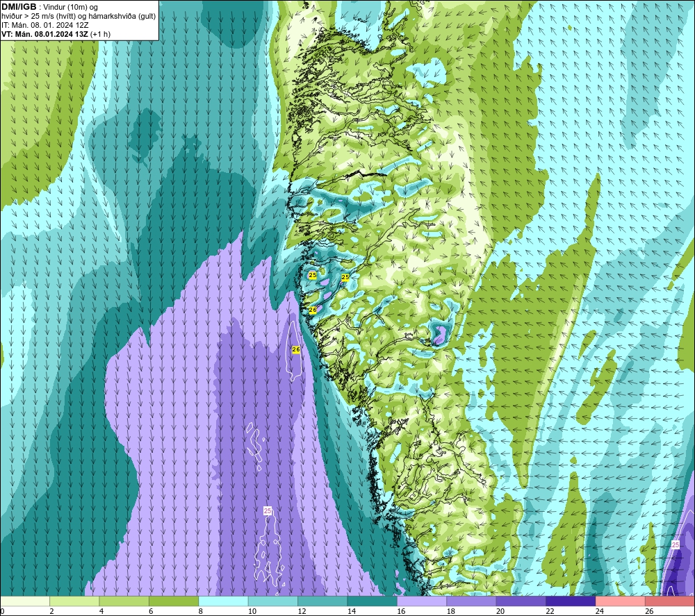Click the white offshore gust contour around yellow 26
This screenshot has width=695, height=616.
click(294, 351)
